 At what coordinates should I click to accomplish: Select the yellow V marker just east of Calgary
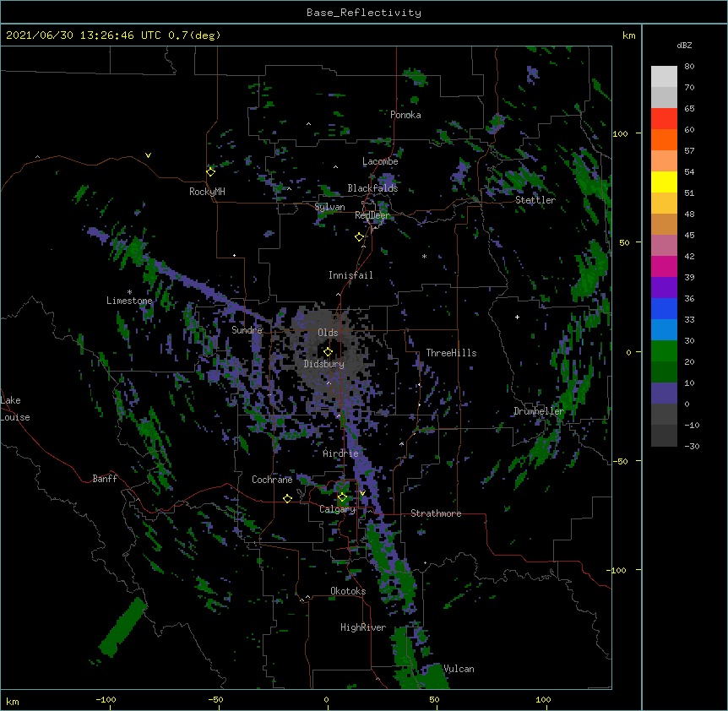tap(362, 493)
